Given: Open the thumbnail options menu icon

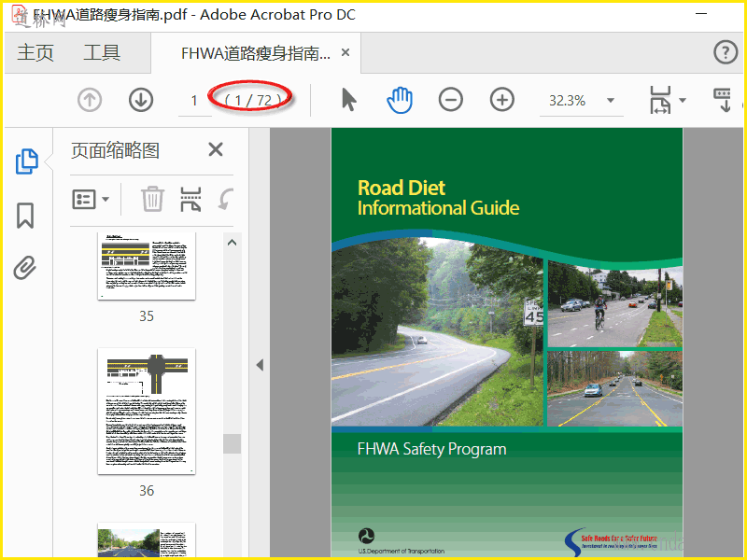Looking at the screenshot, I should click(x=84, y=199).
